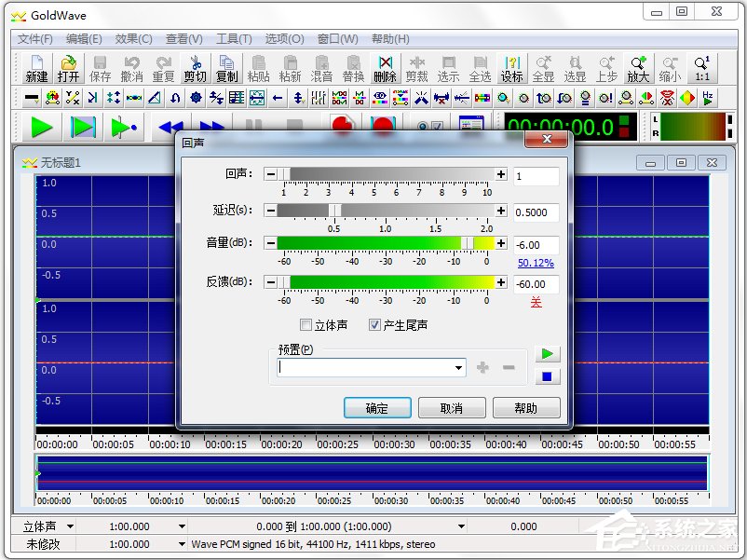Click the 重复 (Redo) toolbar icon
This screenshot has width=747, height=560.
[x=163, y=69]
